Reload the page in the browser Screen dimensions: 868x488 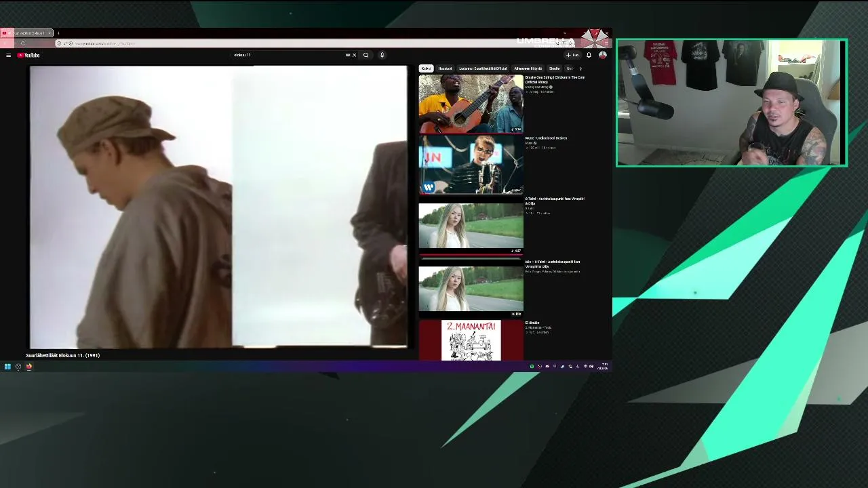(x=22, y=43)
